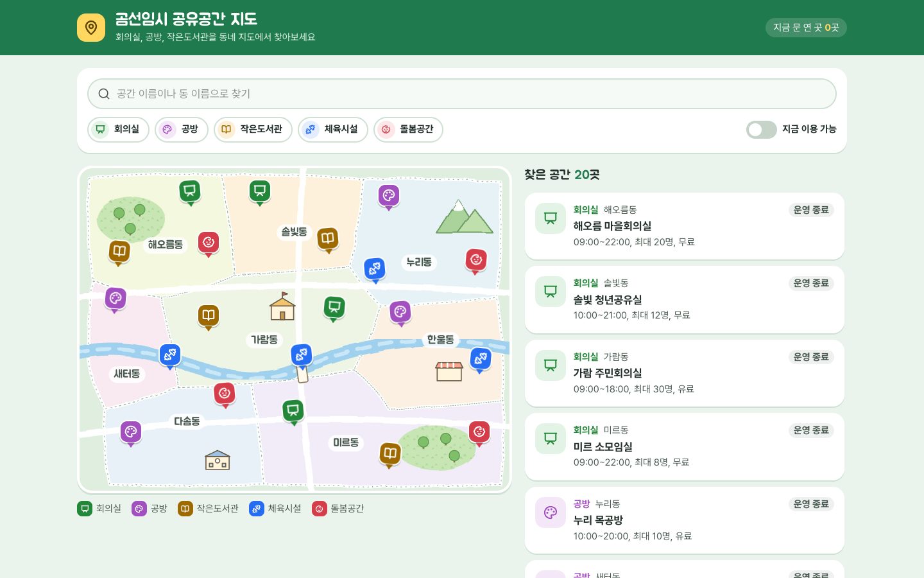
Task: Open the 가람 주민회의실 card
Action: (685, 373)
